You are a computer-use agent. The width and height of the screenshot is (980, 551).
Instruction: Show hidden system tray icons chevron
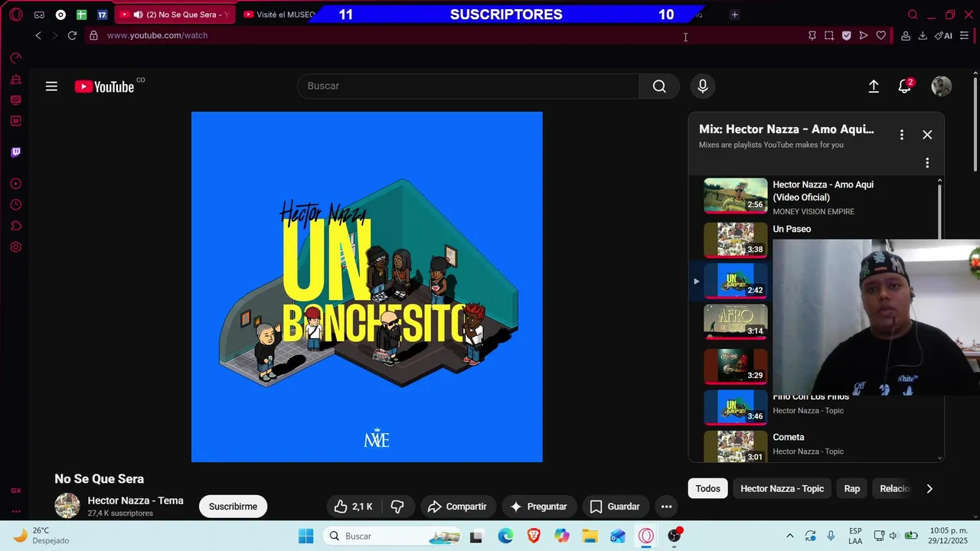click(790, 536)
